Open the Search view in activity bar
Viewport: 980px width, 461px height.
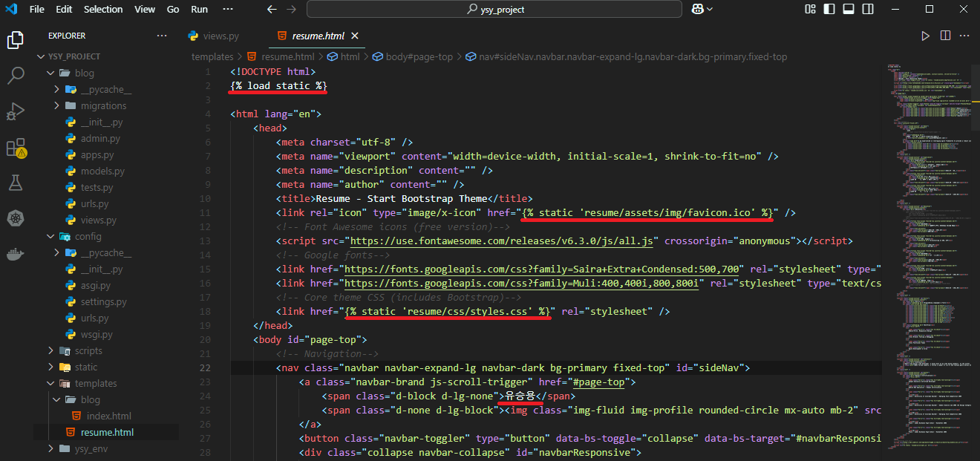coord(16,76)
